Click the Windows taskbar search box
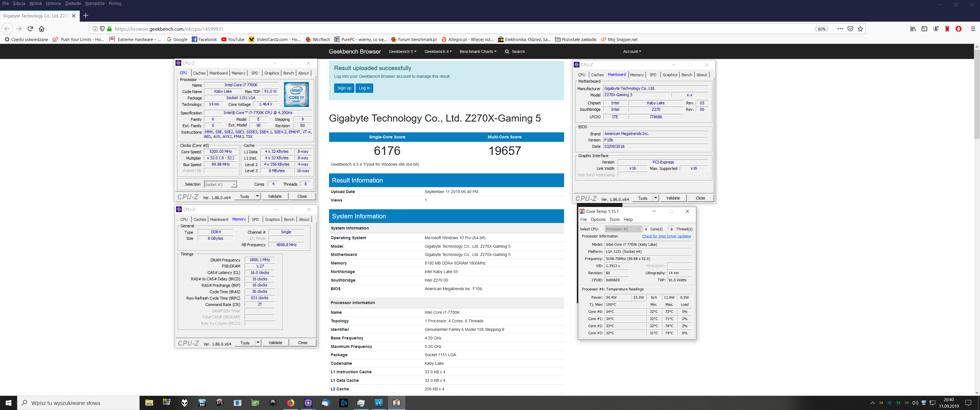This screenshot has height=410, width=980. coord(78,403)
